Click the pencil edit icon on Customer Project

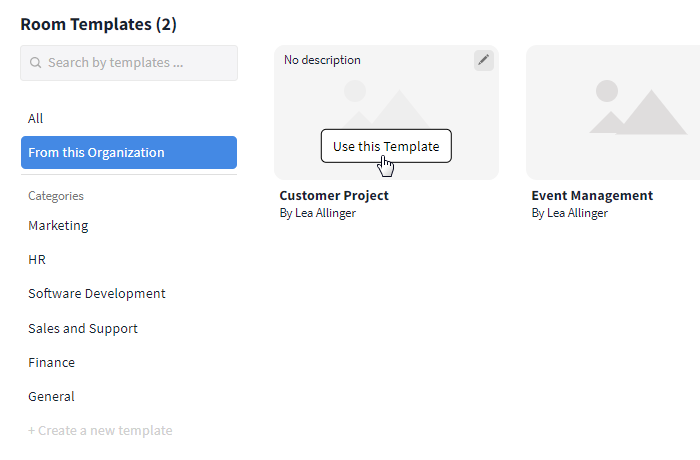[x=484, y=60]
